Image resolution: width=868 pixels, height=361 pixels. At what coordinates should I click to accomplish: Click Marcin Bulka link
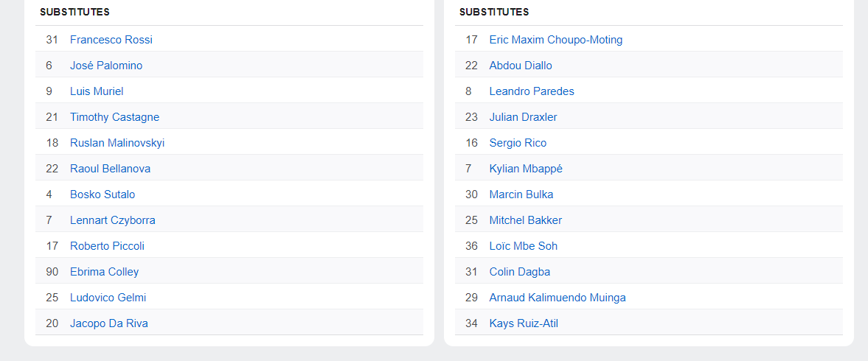click(521, 194)
